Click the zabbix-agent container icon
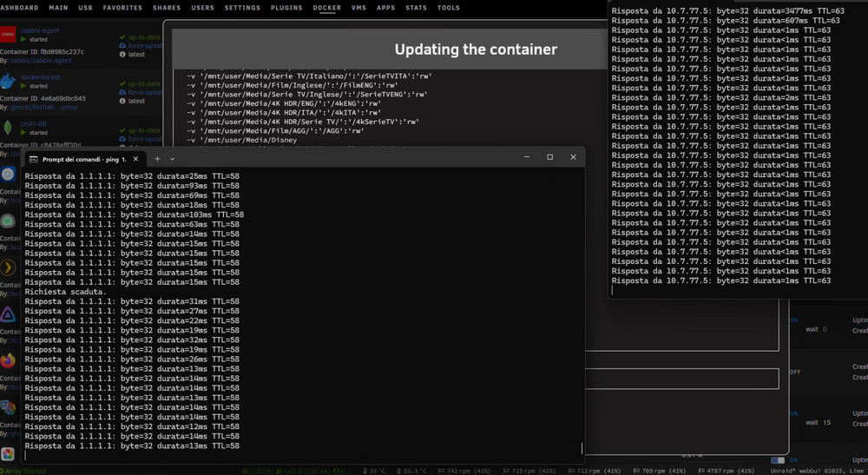The height and width of the screenshot is (475, 868). pyautogui.click(x=8, y=35)
